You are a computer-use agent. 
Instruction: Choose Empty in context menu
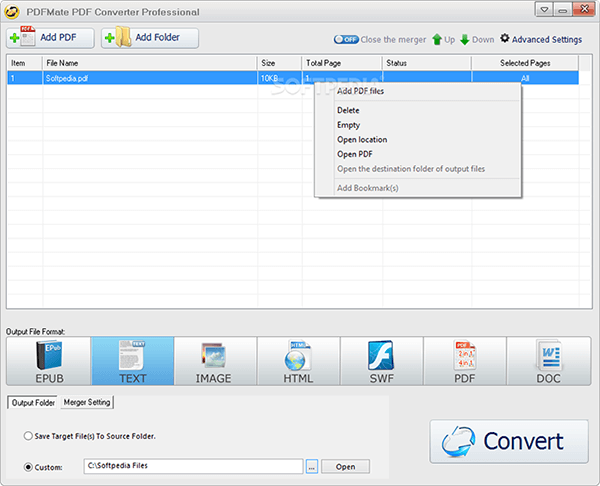point(417,125)
